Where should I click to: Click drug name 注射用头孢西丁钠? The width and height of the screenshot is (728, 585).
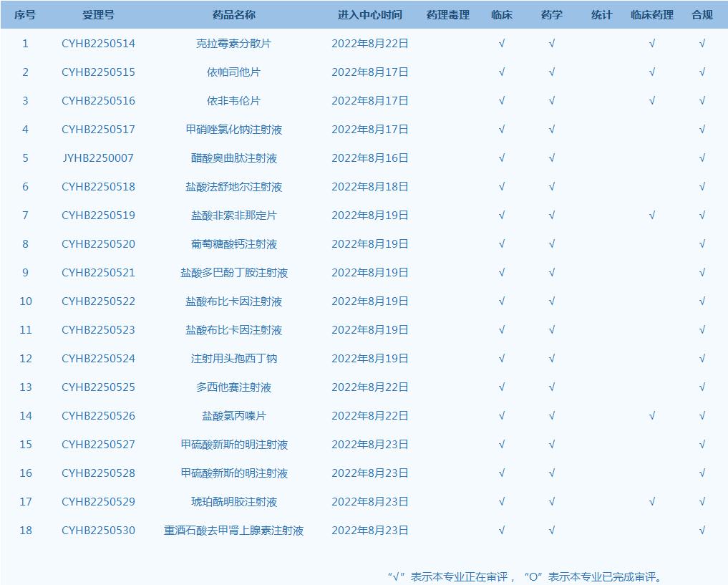click(x=233, y=359)
